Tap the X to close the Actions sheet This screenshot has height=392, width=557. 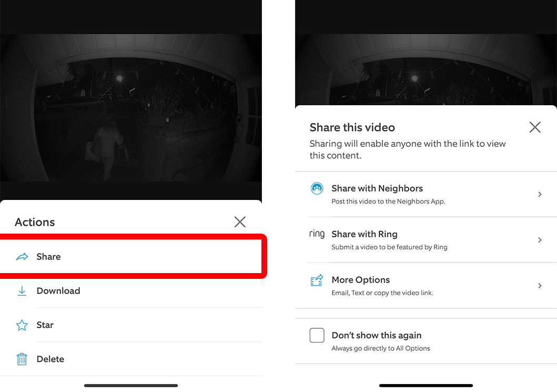coord(240,222)
